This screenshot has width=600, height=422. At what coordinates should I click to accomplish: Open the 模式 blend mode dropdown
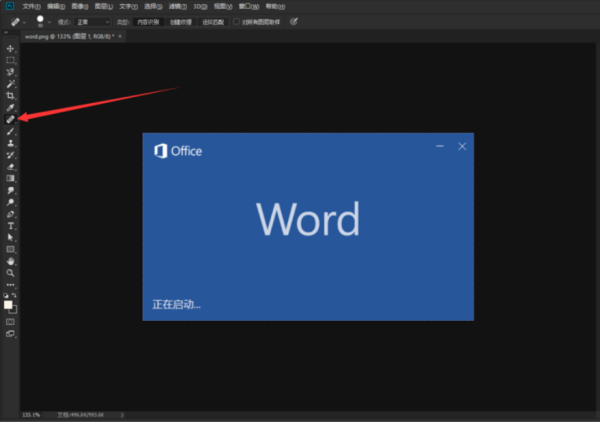(92, 22)
